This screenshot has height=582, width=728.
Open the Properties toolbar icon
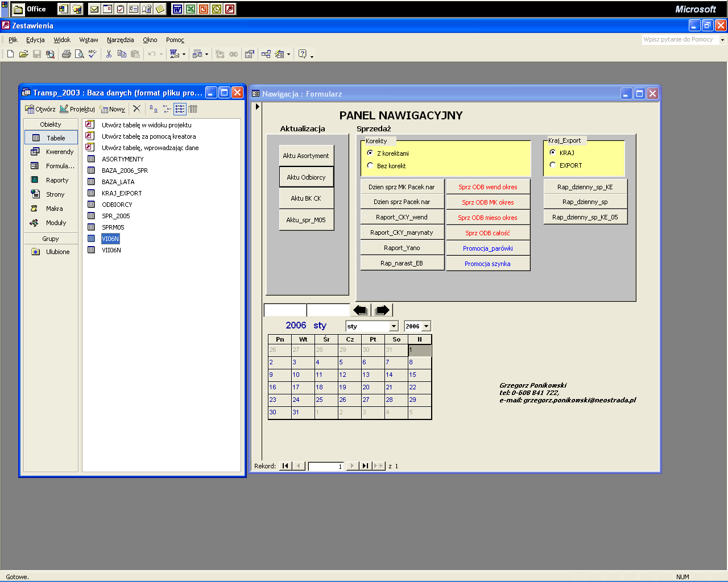[x=249, y=54]
